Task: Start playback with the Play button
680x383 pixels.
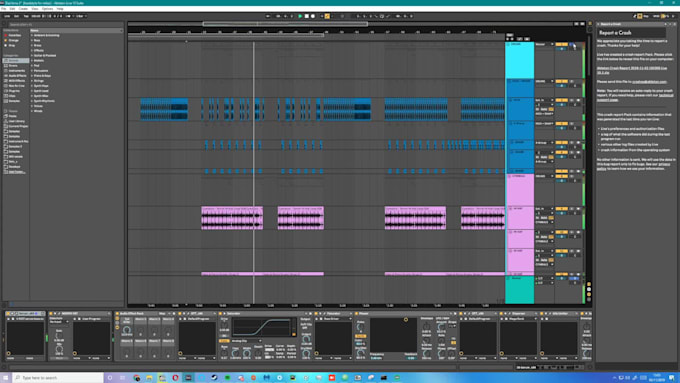Action: pyautogui.click(x=300, y=16)
